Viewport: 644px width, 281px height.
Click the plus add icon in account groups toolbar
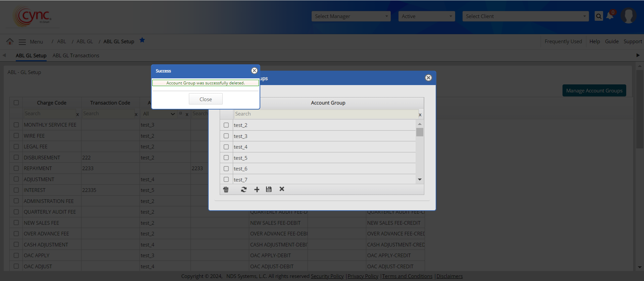[257, 190]
